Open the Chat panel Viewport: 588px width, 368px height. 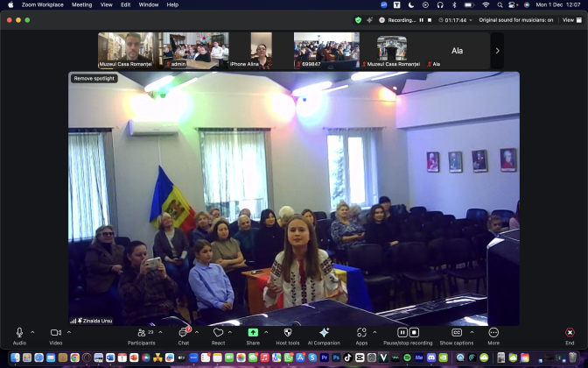pos(183,333)
